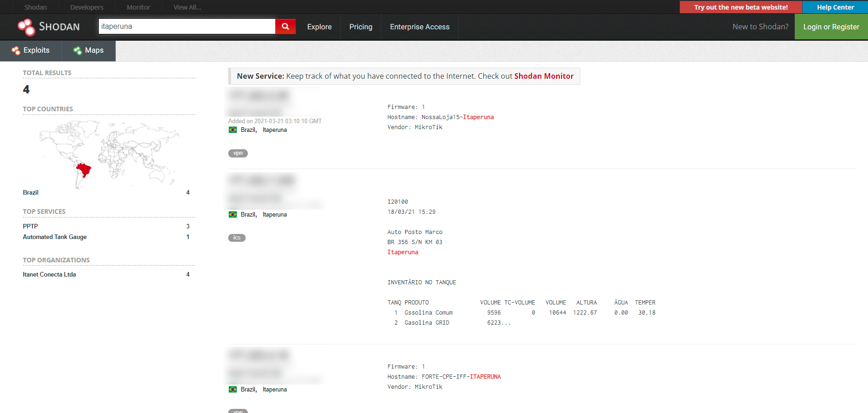868x413 pixels.
Task: Filter by Automated Tank Gauge service
Action: coord(55,237)
